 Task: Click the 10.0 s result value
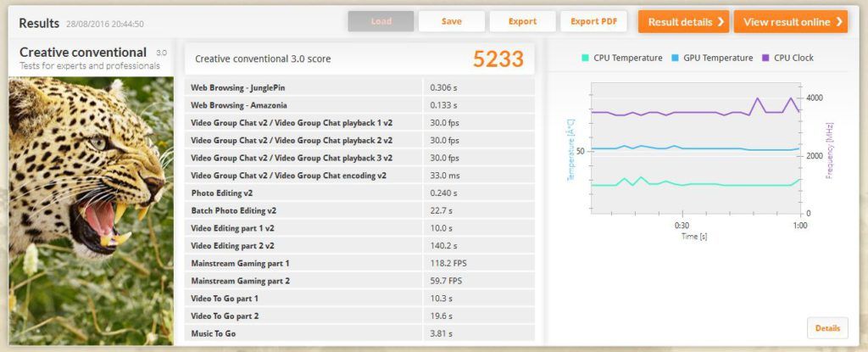click(441, 228)
